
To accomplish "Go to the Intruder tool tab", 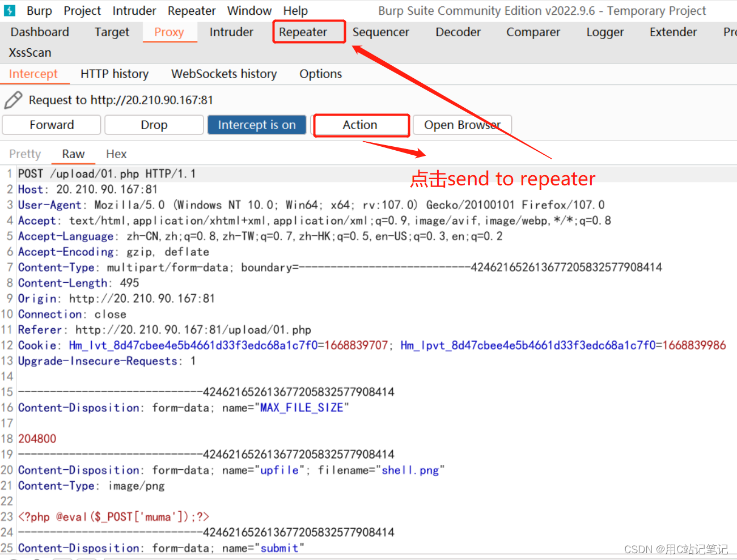I will pos(231,32).
